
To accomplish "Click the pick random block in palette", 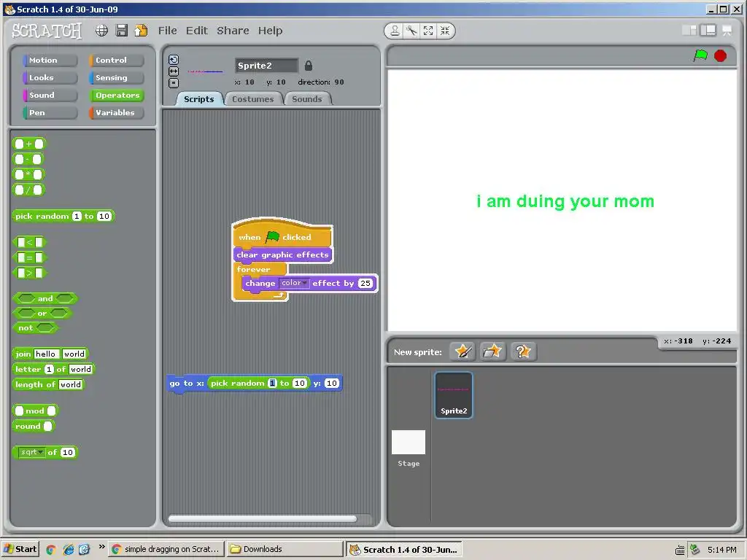I will [63, 216].
